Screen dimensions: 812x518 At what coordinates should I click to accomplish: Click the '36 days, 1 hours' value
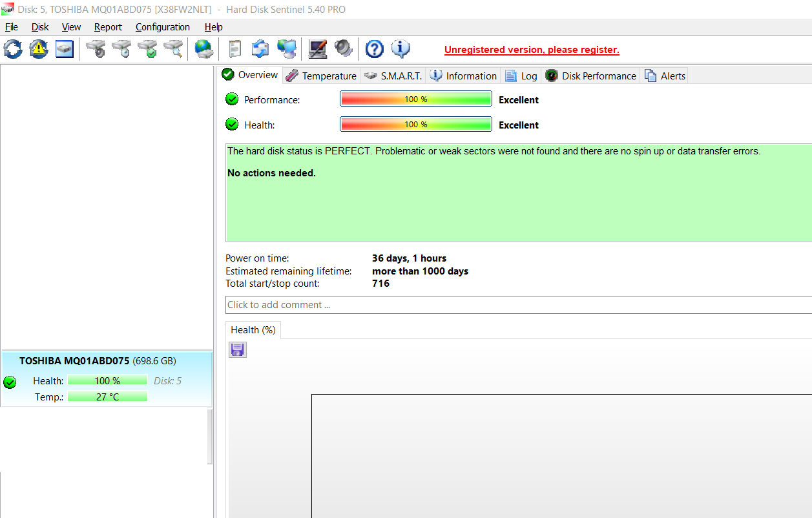tap(409, 258)
